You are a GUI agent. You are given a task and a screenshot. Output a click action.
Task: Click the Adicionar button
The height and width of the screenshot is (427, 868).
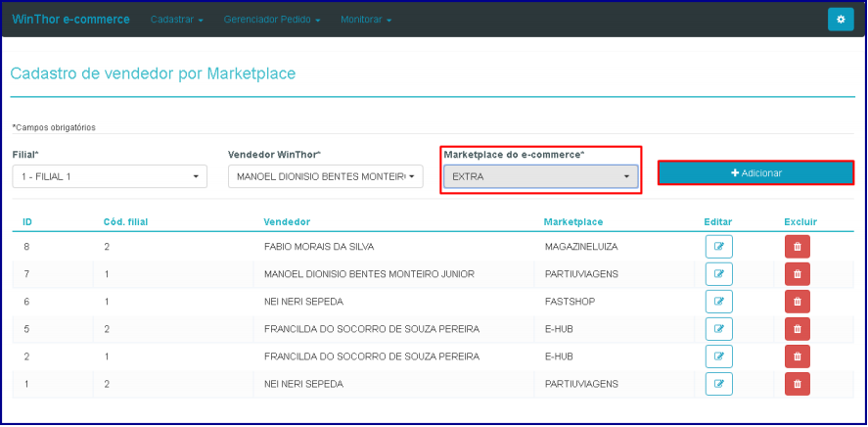[755, 172]
